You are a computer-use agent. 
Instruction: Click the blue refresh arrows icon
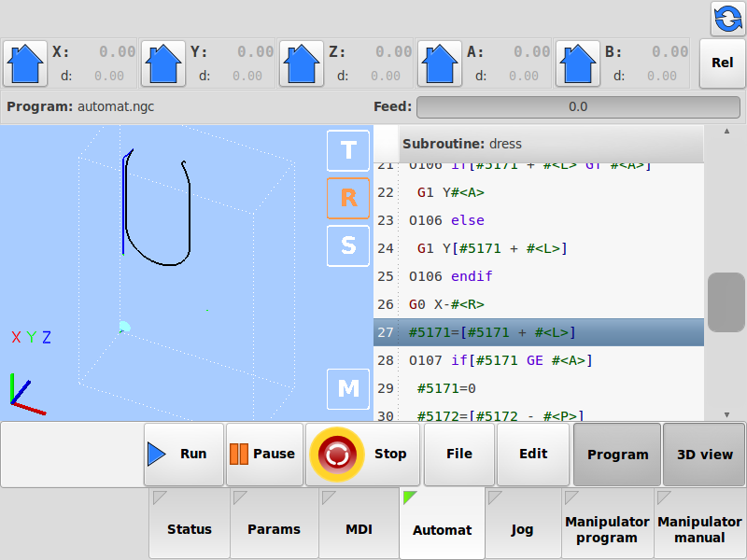(x=727, y=19)
